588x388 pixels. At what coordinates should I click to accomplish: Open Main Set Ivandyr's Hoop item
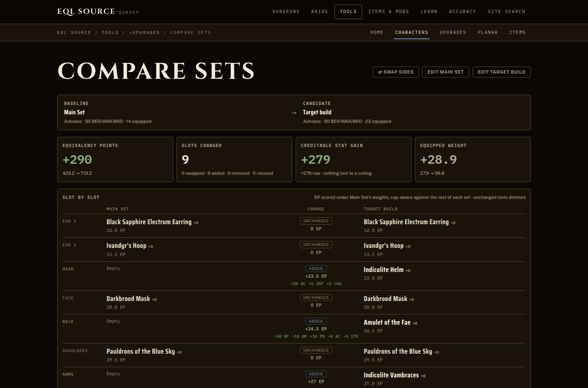(x=126, y=245)
